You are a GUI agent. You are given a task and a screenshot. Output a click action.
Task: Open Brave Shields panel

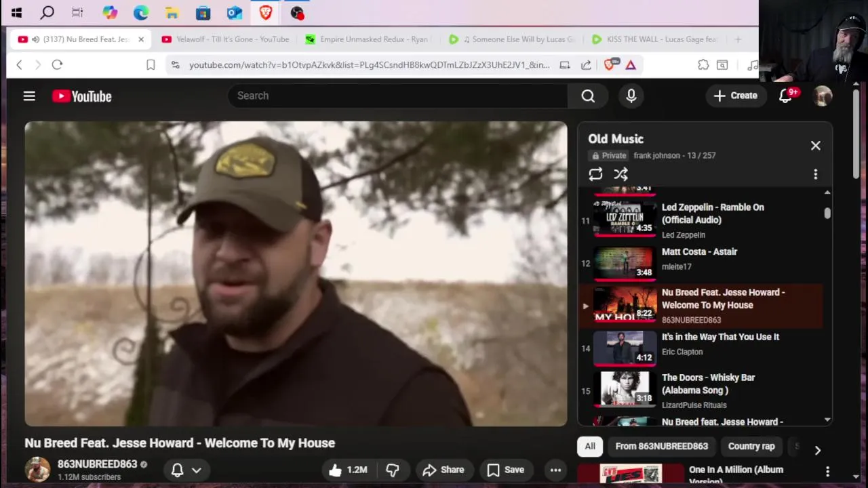coord(610,64)
